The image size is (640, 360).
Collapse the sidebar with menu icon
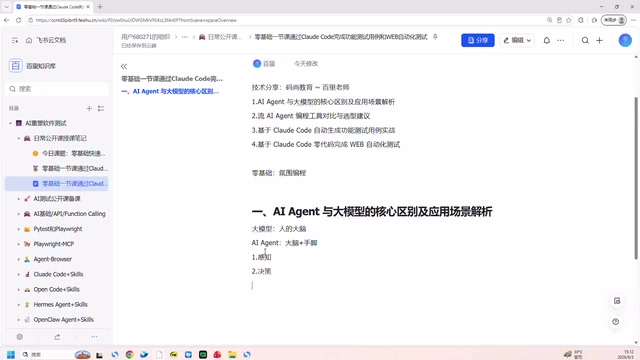click(x=15, y=40)
